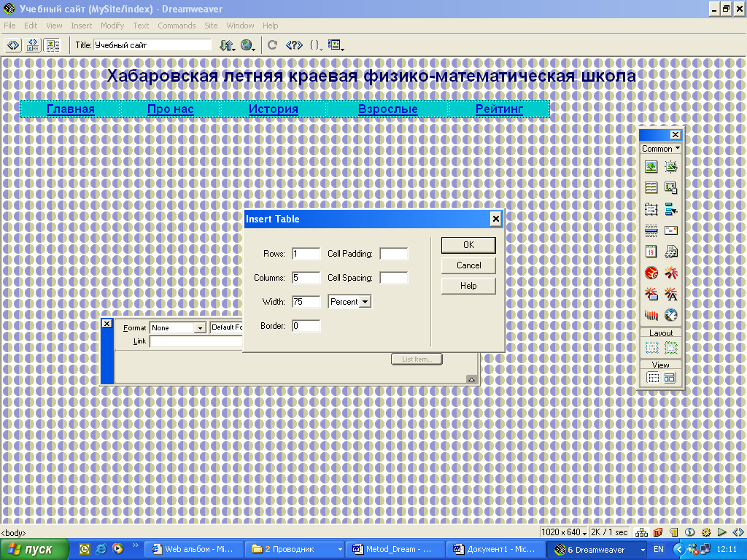Screen dimensions: 747x560
Task: Open the Commands menu
Action: [x=177, y=26]
